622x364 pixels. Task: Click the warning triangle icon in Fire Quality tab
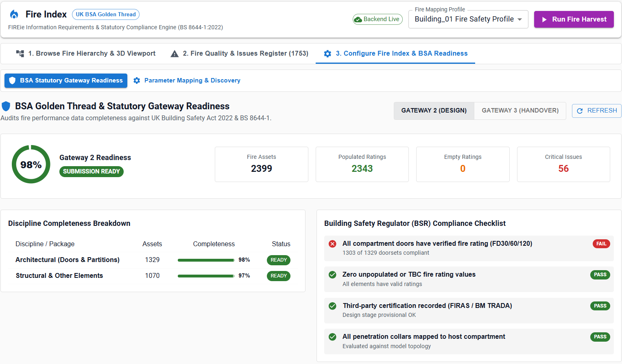[x=175, y=54]
